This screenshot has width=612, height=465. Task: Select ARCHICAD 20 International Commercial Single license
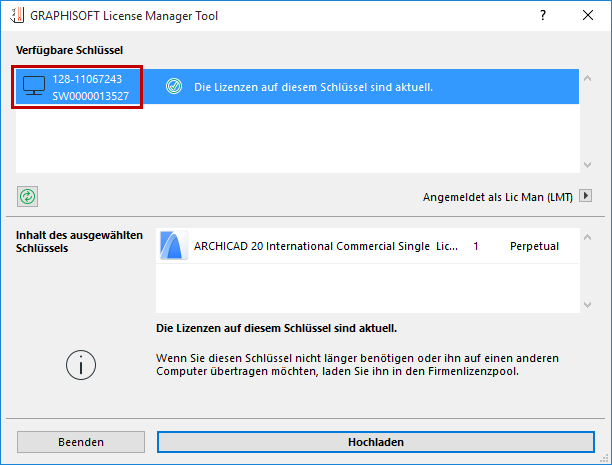(x=367, y=246)
